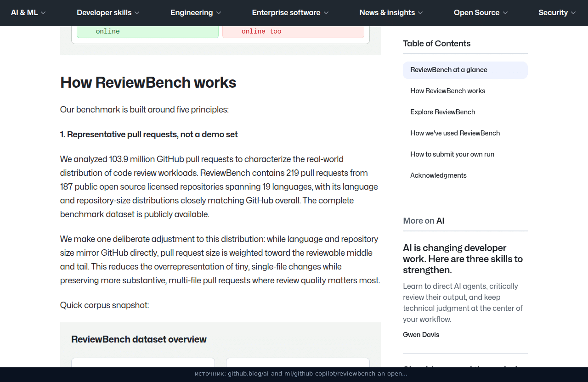This screenshot has height=382, width=588.
Task: Jump to How ReviewBench works in contents
Action: [x=448, y=91]
